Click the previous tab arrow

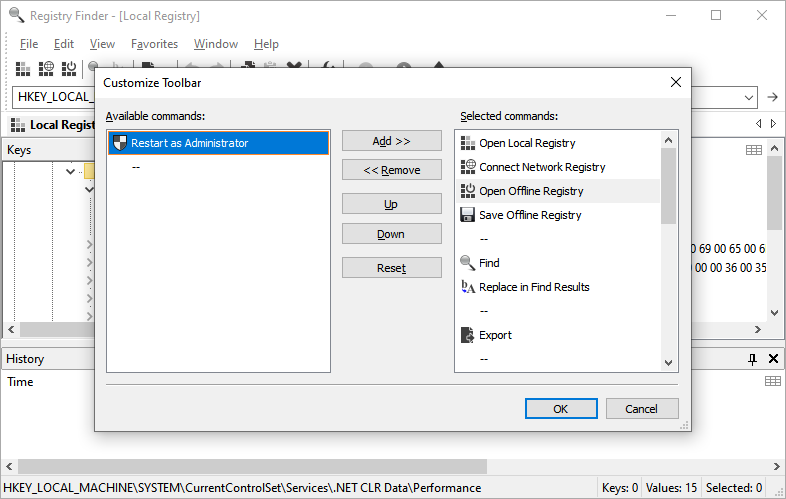[758, 123]
